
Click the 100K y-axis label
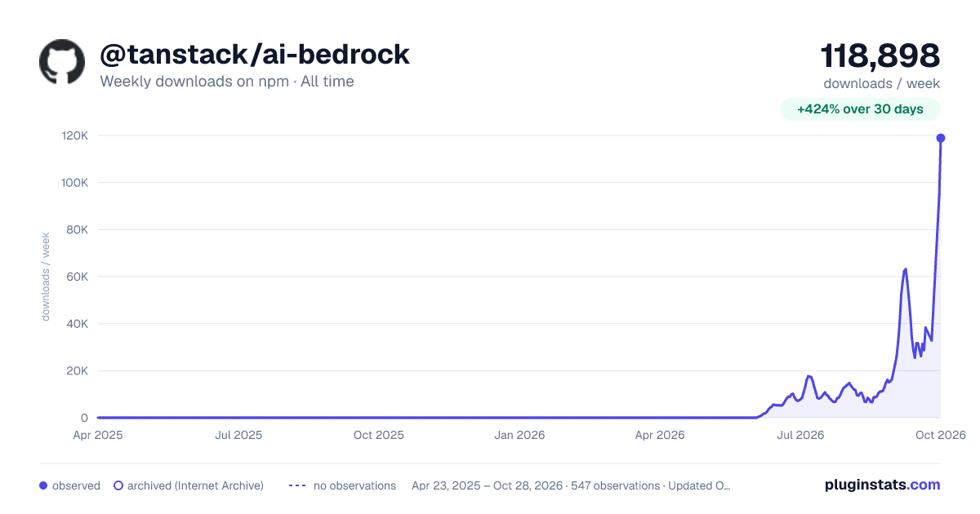[75, 183]
